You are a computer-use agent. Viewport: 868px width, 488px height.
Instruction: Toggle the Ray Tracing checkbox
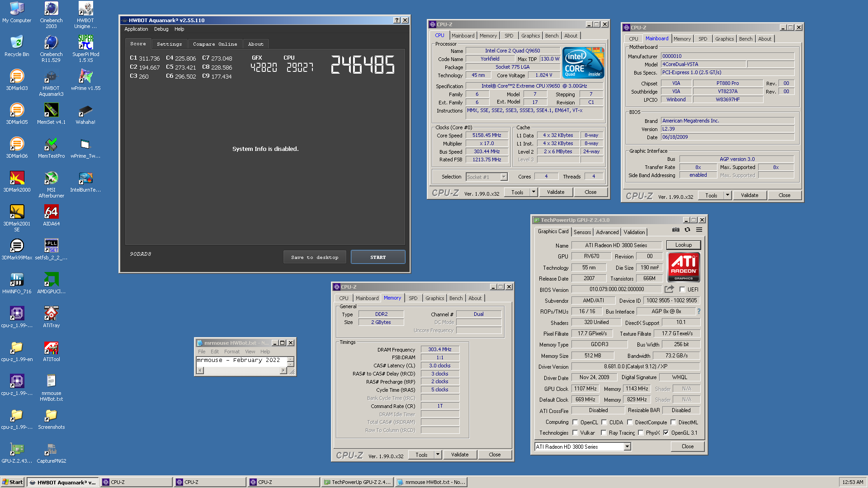pos(604,433)
